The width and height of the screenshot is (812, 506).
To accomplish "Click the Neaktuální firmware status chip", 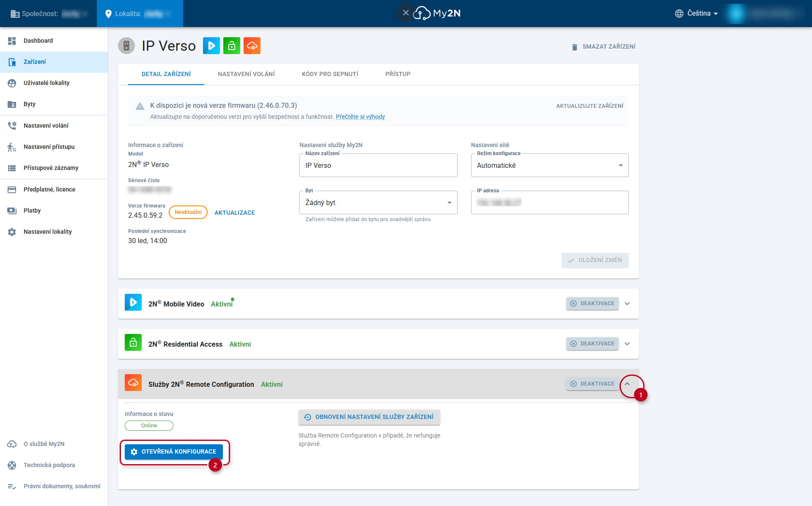I will pos(188,212).
